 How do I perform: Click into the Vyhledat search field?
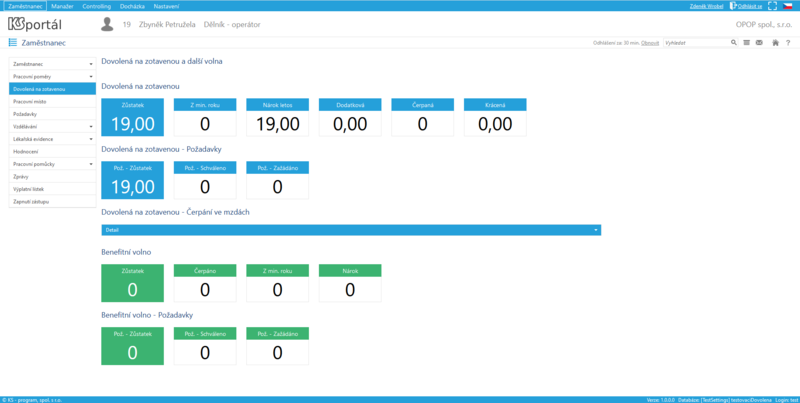point(696,43)
